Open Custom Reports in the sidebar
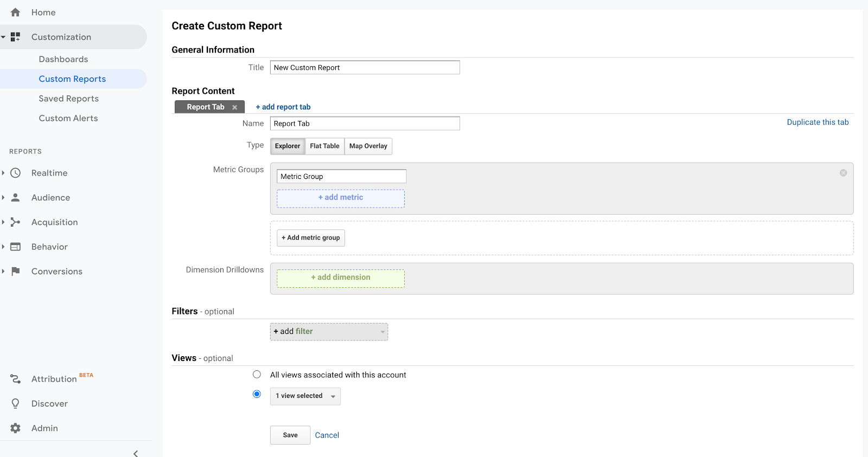 (72, 79)
